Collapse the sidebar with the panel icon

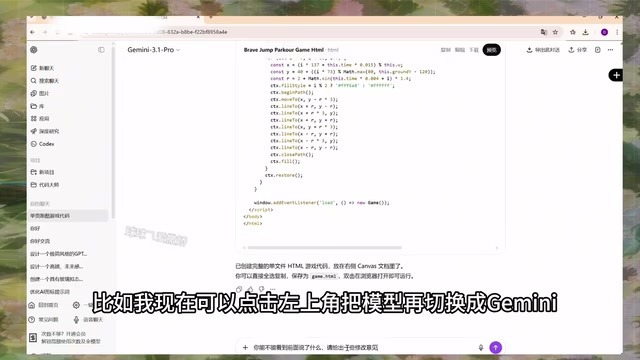101,50
